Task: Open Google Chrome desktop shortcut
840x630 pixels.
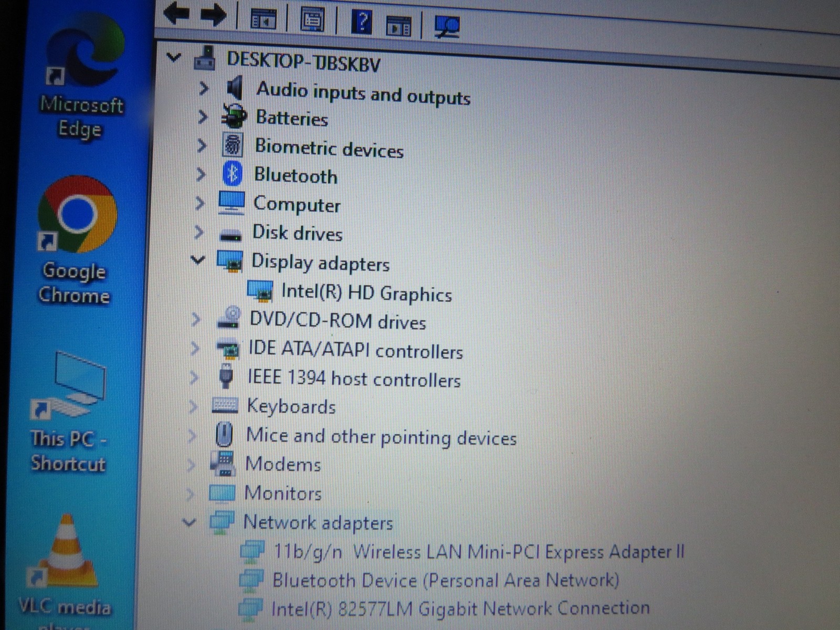Action: pyautogui.click(x=76, y=240)
